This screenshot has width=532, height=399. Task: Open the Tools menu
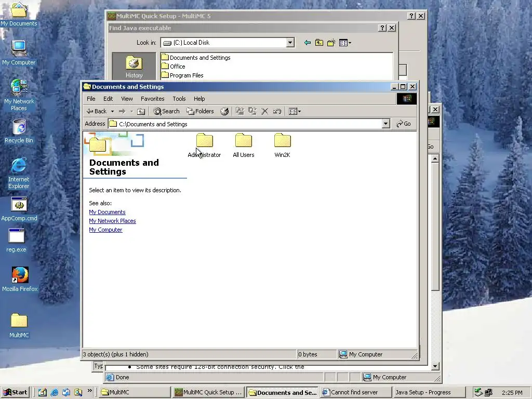tap(179, 99)
